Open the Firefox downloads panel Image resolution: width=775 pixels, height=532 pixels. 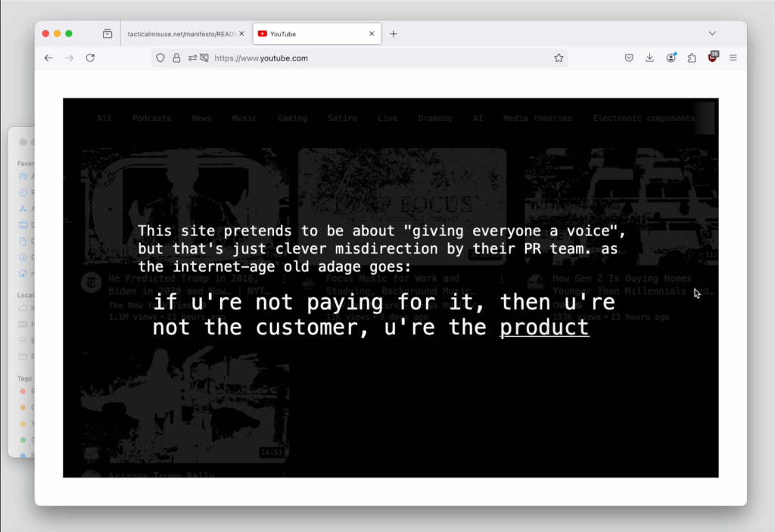tap(649, 58)
